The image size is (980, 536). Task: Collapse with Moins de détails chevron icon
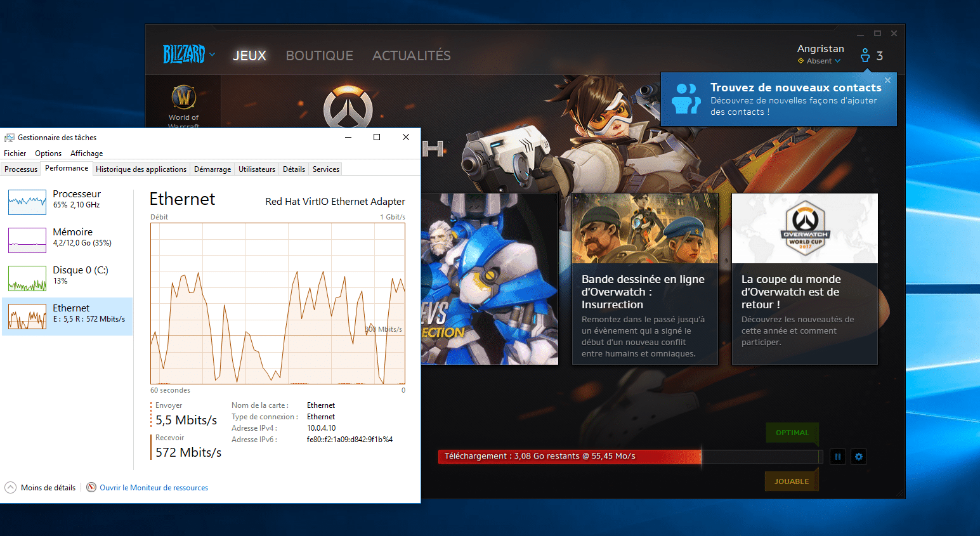click(x=11, y=488)
